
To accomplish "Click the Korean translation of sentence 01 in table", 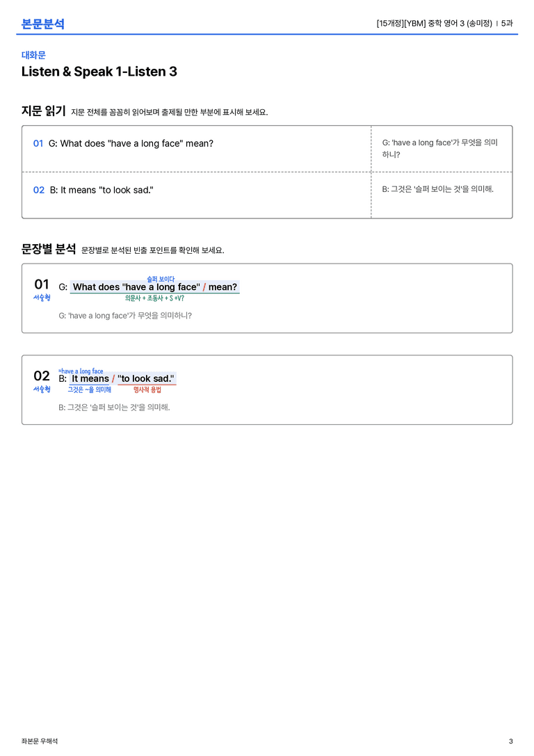I will pos(440,149).
